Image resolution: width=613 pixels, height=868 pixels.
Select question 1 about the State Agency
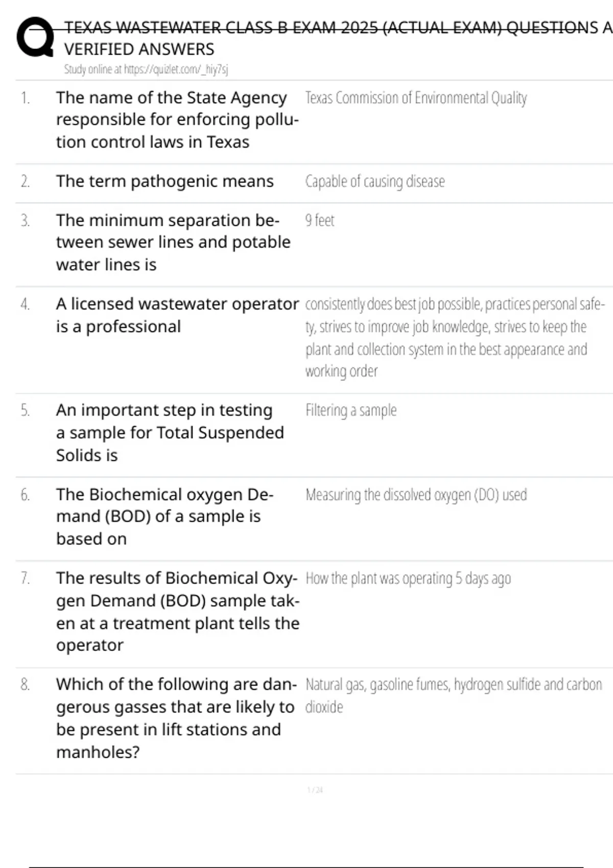point(176,119)
